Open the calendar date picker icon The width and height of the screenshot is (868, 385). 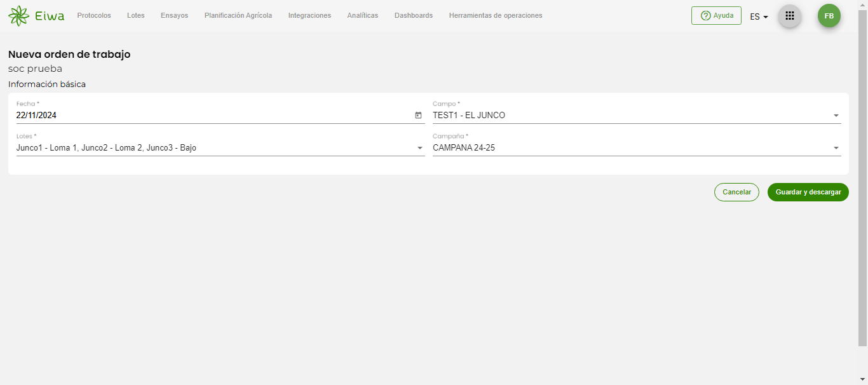[418, 116]
